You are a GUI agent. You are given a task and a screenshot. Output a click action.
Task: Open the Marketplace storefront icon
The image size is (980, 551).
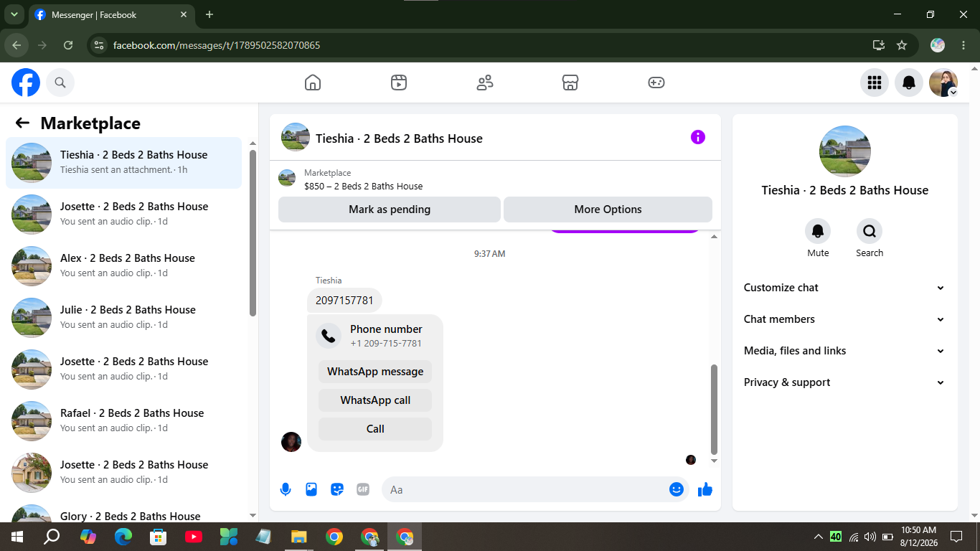[x=570, y=83]
